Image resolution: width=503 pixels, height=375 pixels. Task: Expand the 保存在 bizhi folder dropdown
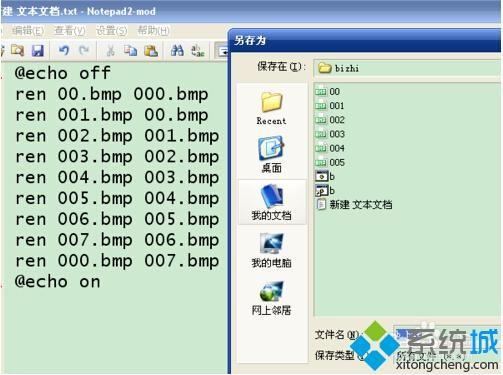407,68
